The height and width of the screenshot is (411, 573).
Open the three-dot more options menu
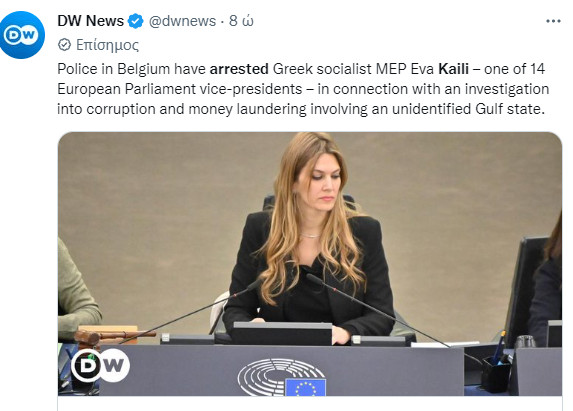pos(553,21)
